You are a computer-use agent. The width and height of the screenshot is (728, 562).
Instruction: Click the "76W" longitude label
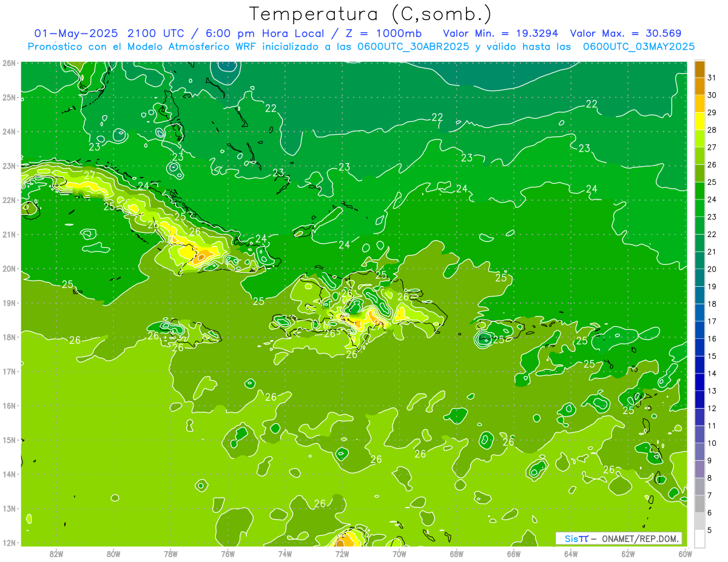(x=228, y=554)
